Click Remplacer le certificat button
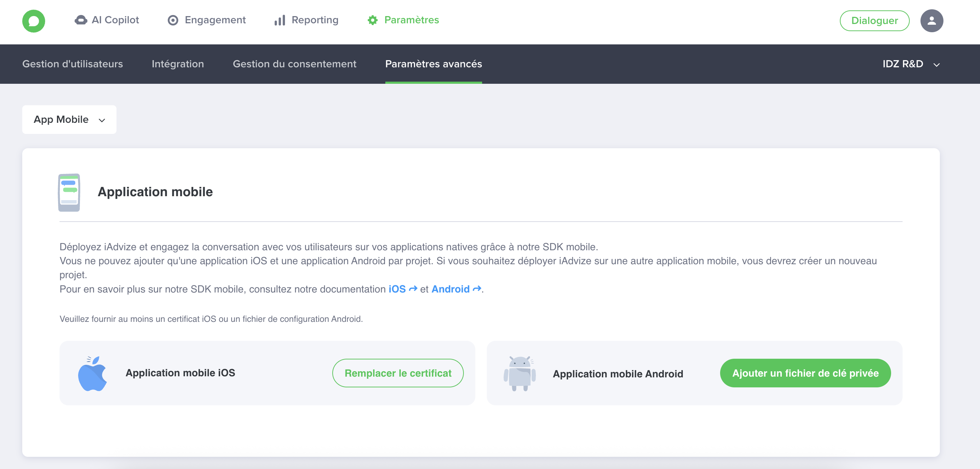Viewport: 980px width, 469px height. click(398, 373)
